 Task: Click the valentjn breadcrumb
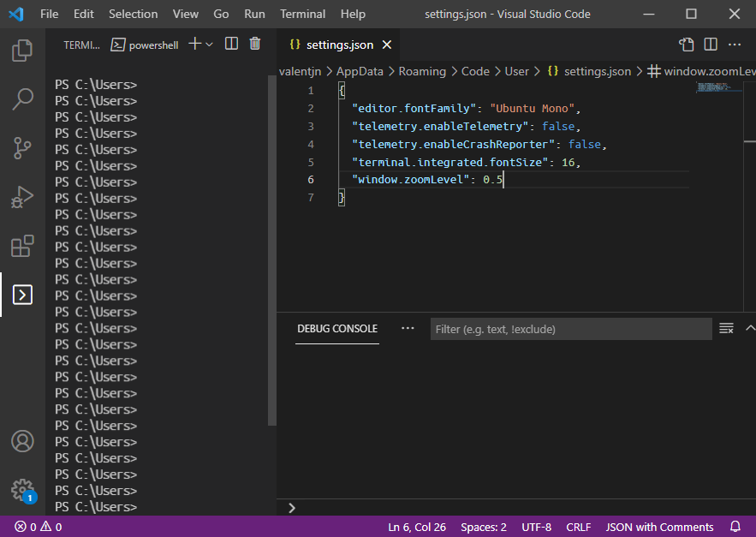click(300, 71)
